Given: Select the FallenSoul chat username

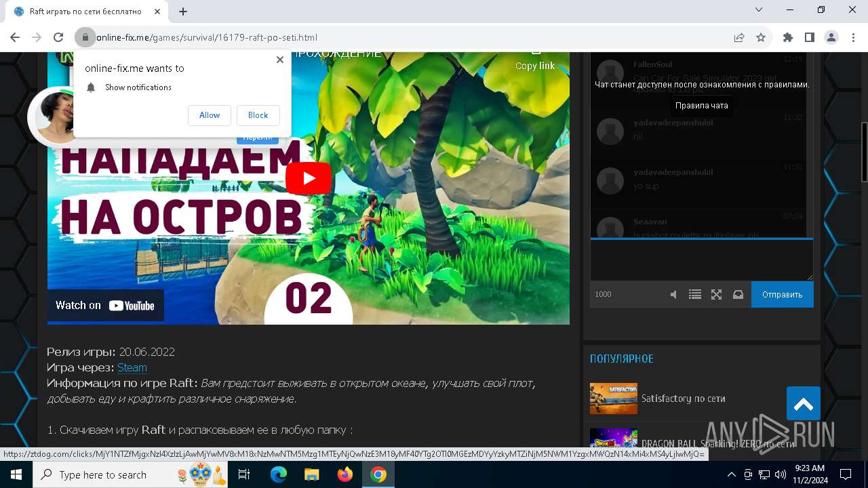Looking at the screenshot, I should coord(653,64).
